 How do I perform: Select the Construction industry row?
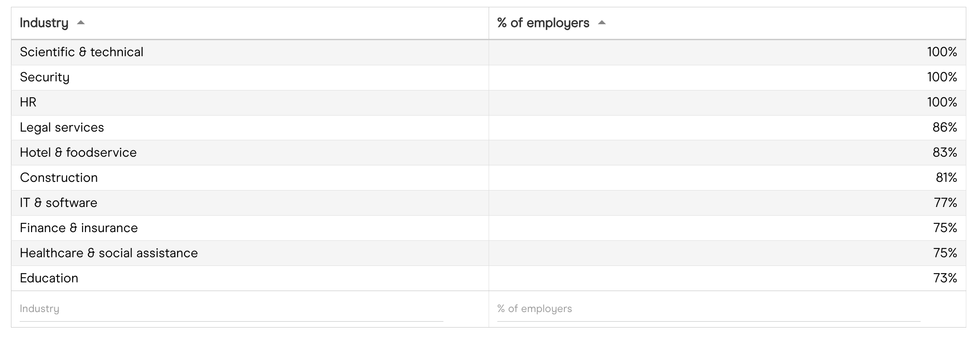click(x=59, y=178)
